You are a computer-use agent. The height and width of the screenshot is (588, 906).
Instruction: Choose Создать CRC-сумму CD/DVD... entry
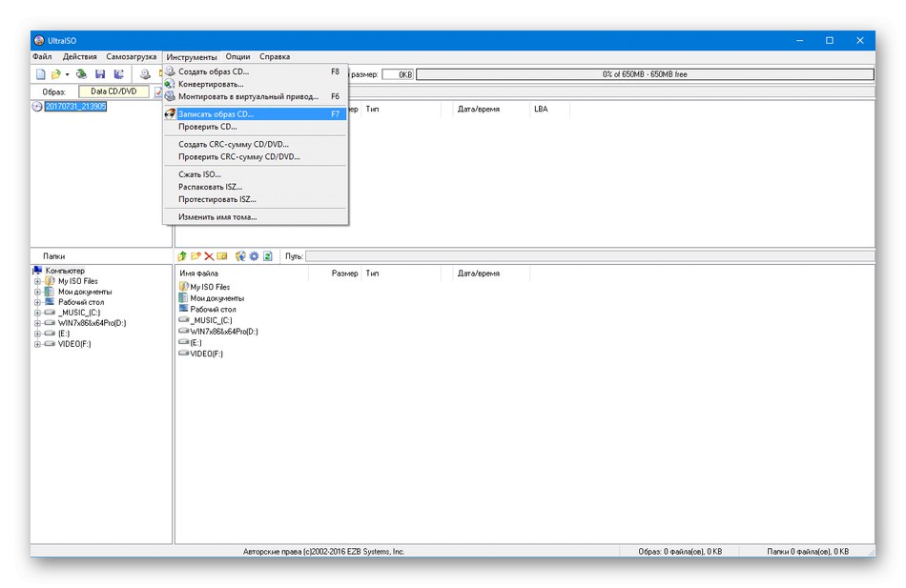tap(255, 145)
